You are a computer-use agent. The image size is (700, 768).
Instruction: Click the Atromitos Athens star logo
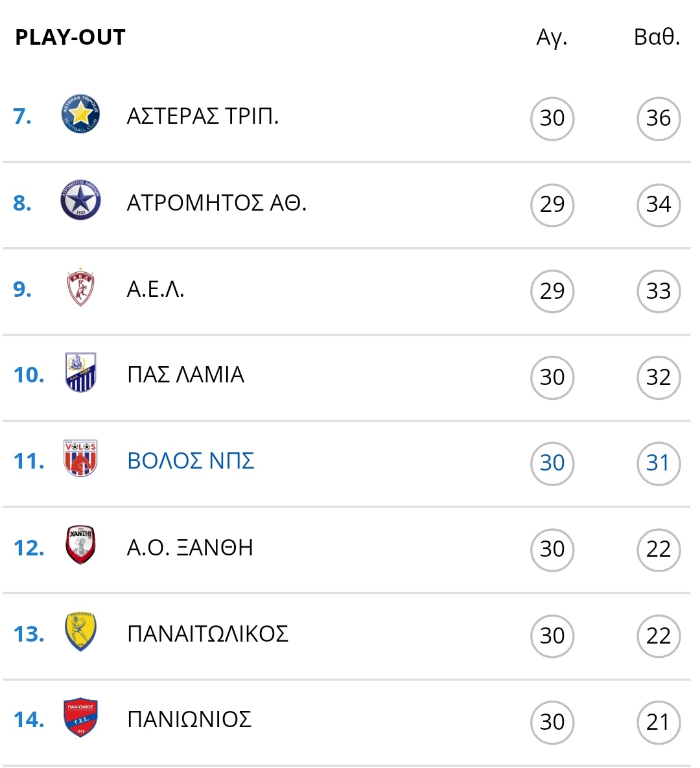click(x=80, y=200)
